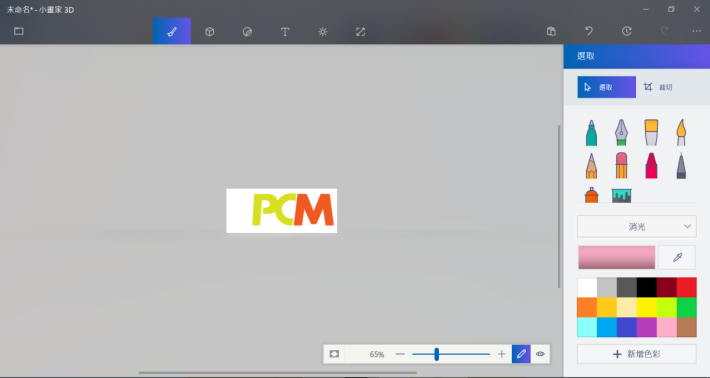
Task: Select the calligraphy pen tool
Action: [621, 133]
